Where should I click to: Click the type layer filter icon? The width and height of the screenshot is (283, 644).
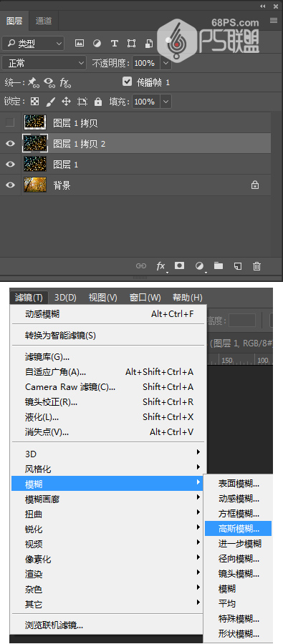click(115, 43)
